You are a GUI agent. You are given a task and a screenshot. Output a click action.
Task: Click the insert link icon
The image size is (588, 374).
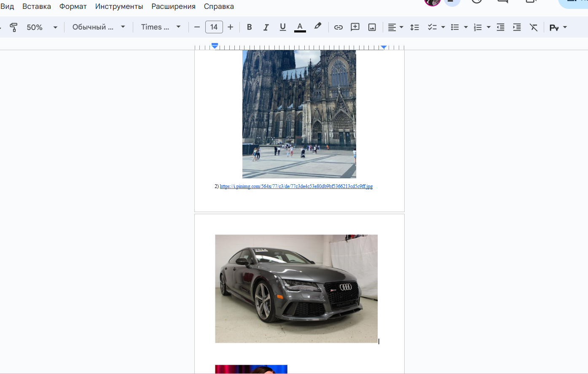tap(338, 27)
